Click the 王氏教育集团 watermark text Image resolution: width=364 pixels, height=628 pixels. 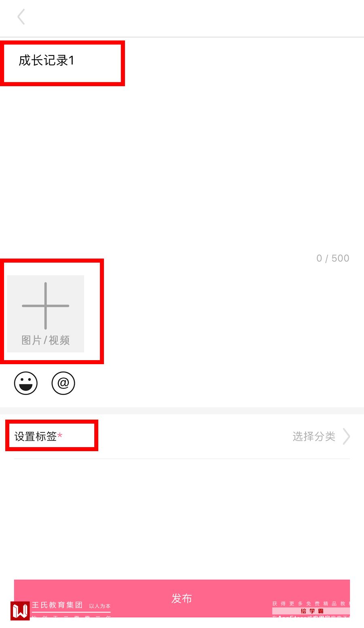click(57, 605)
